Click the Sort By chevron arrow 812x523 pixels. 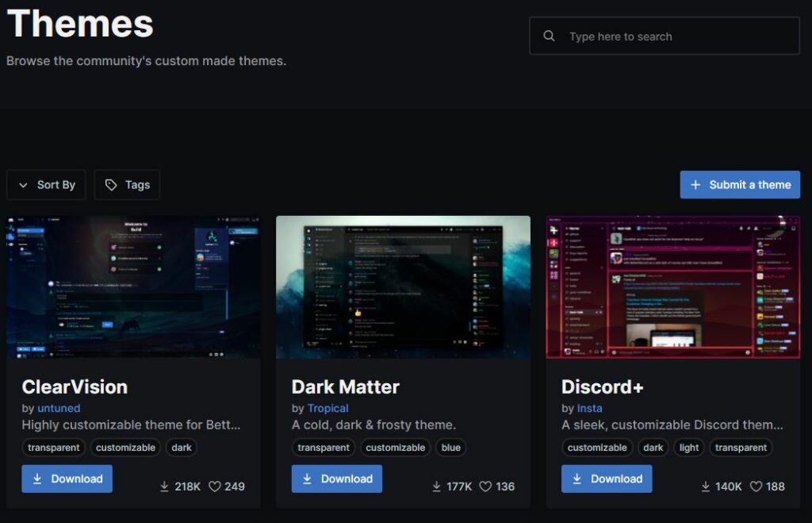tap(22, 184)
